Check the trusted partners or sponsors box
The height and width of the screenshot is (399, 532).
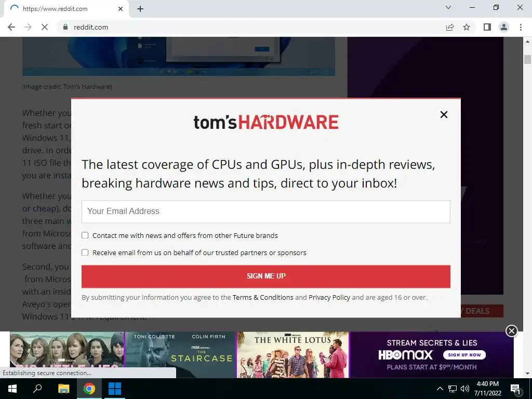click(x=85, y=252)
